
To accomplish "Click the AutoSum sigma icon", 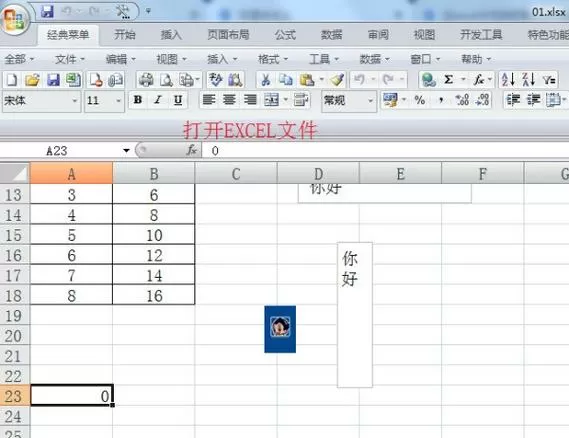I will (x=449, y=79).
